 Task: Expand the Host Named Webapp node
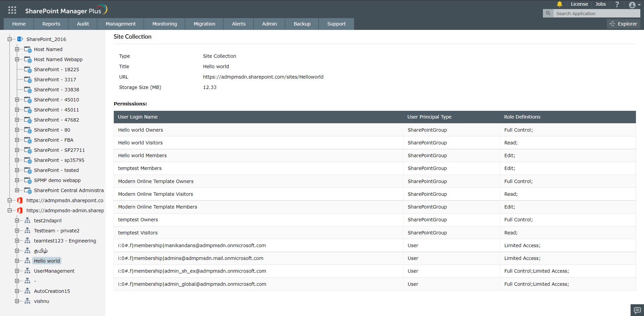tap(17, 59)
